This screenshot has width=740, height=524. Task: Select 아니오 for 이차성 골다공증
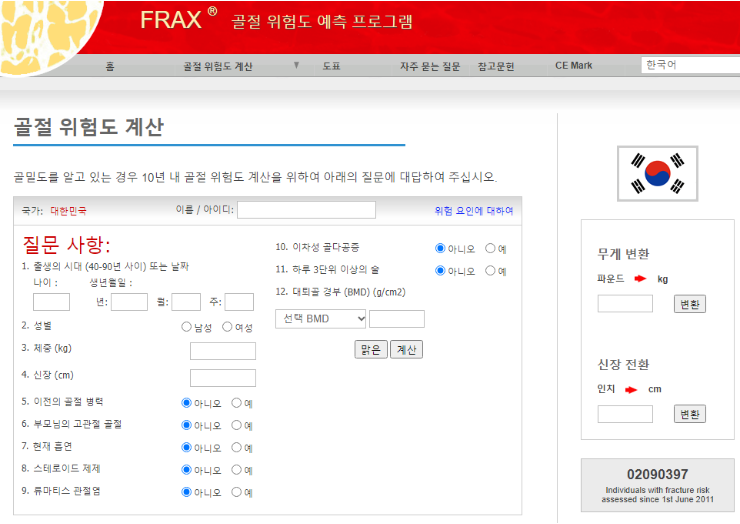click(440, 248)
